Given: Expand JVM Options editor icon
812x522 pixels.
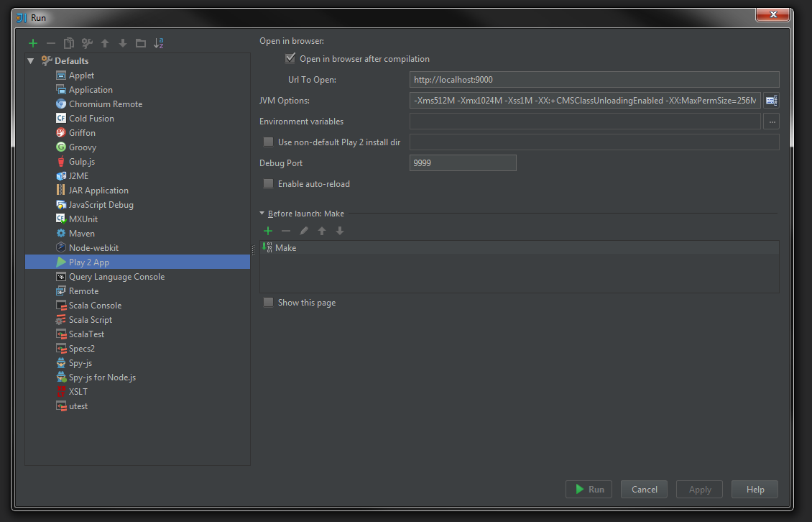Looking at the screenshot, I should click(x=771, y=101).
